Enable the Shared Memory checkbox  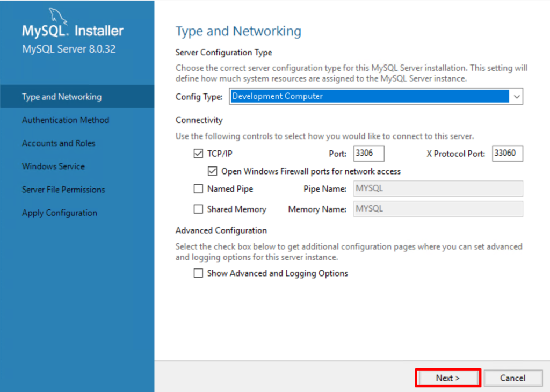point(198,209)
